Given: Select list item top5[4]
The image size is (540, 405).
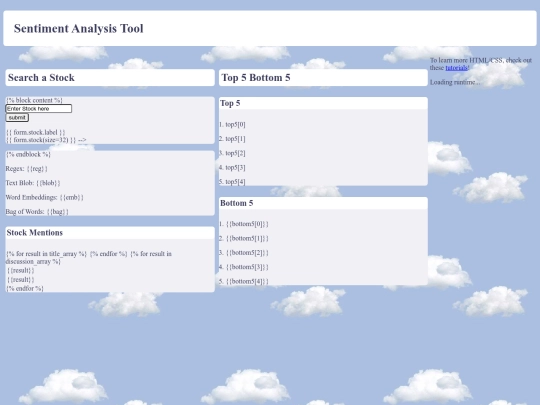Looking at the screenshot, I should [x=232, y=181].
